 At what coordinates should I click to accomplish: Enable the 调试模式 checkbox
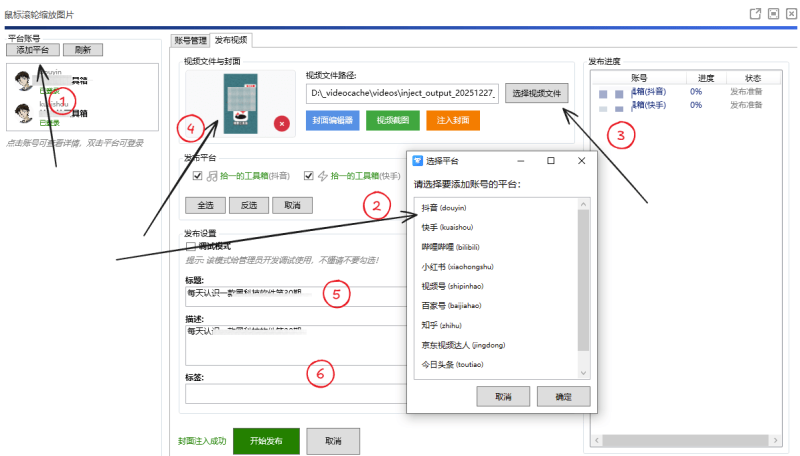pyautogui.click(x=191, y=246)
